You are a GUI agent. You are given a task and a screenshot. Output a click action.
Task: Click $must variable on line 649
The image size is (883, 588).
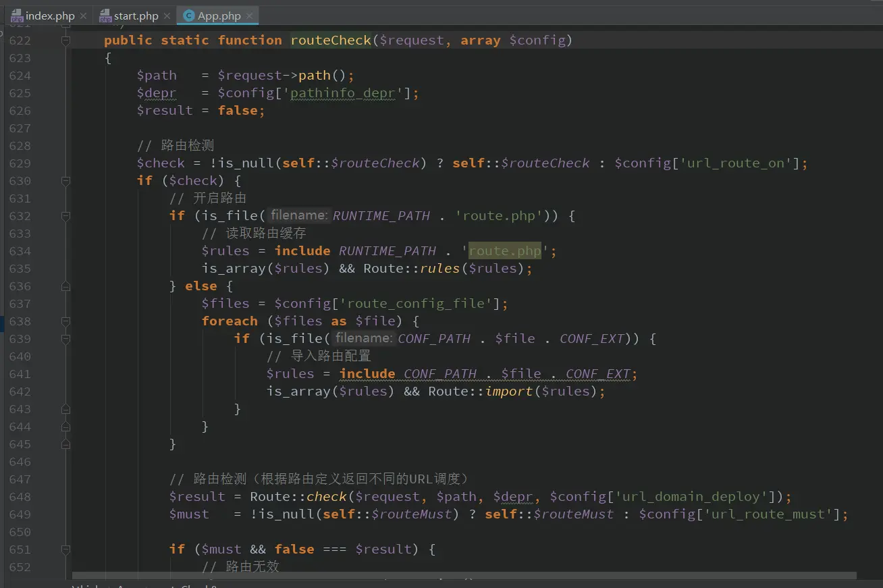coord(189,514)
